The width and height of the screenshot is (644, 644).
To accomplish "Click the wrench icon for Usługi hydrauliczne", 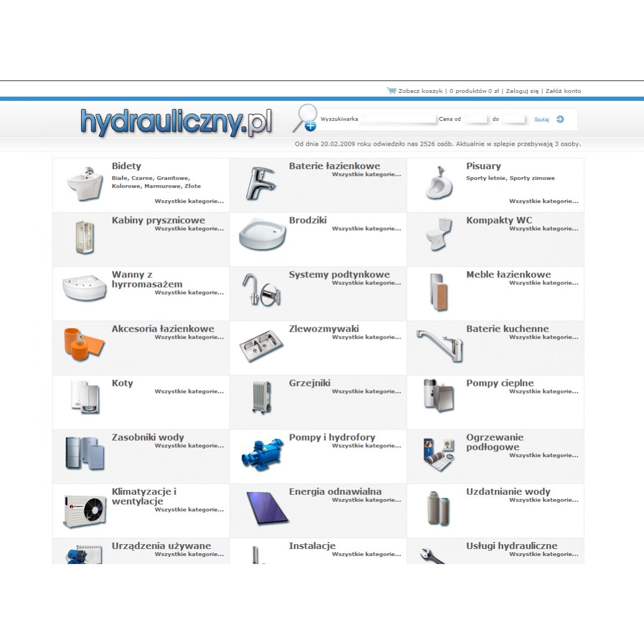I will click(x=433, y=557).
